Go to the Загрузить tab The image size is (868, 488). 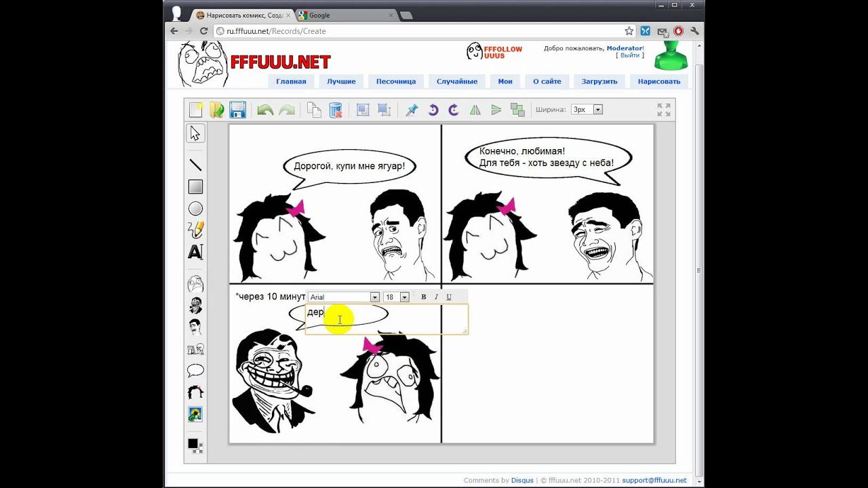[x=599, y=81]
